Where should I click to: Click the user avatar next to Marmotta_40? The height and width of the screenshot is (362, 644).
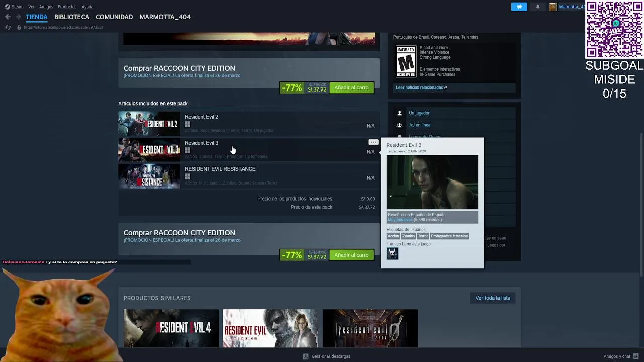click(x=553, y=7)
